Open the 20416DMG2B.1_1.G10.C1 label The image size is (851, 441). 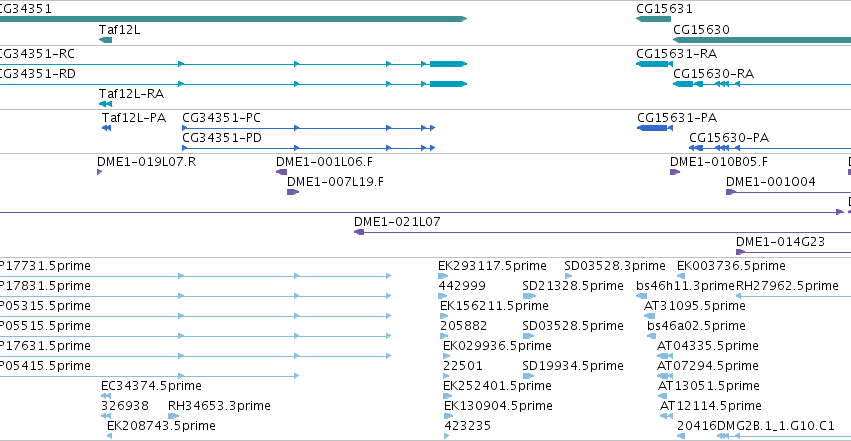[756, 426]
